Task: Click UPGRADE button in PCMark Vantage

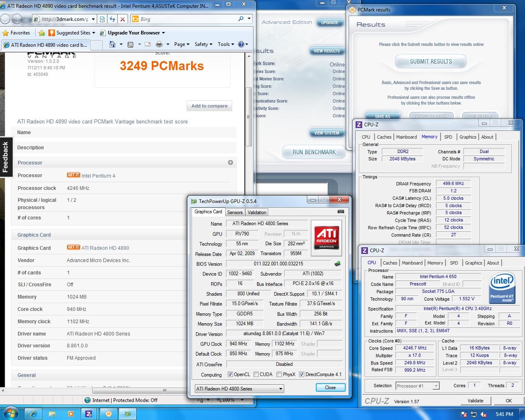Action: 330,23
